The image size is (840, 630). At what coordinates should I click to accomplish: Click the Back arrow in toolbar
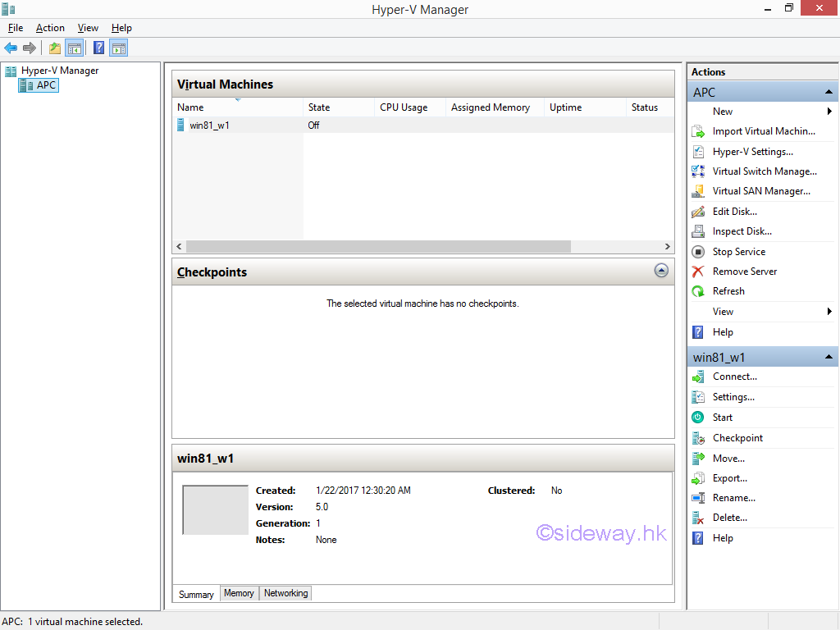point(11,48)
